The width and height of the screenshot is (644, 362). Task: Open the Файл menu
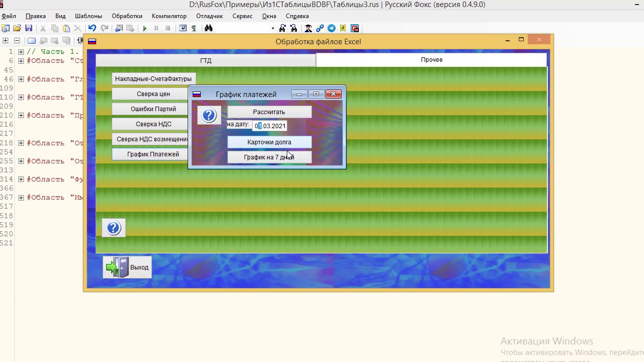click(9, 16)
